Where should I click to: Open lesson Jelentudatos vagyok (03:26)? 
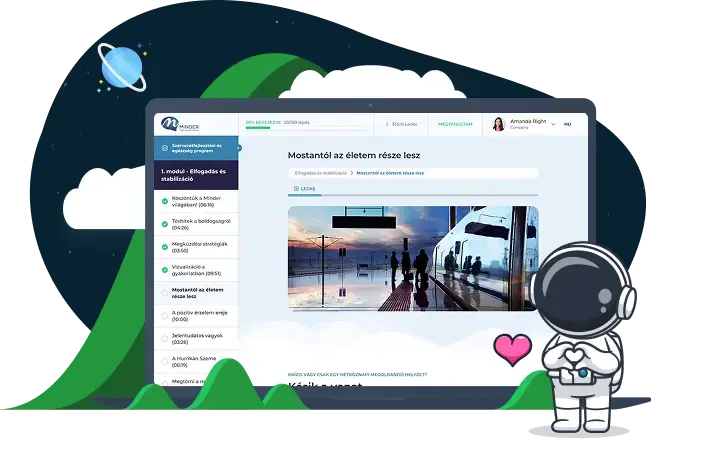coord(196,339)
